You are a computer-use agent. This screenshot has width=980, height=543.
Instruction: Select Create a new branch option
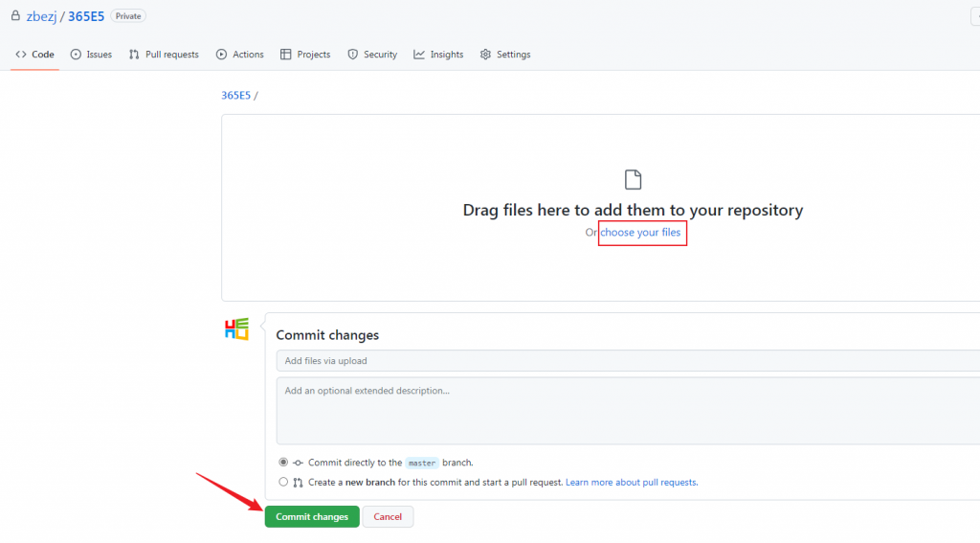[283, 483]
